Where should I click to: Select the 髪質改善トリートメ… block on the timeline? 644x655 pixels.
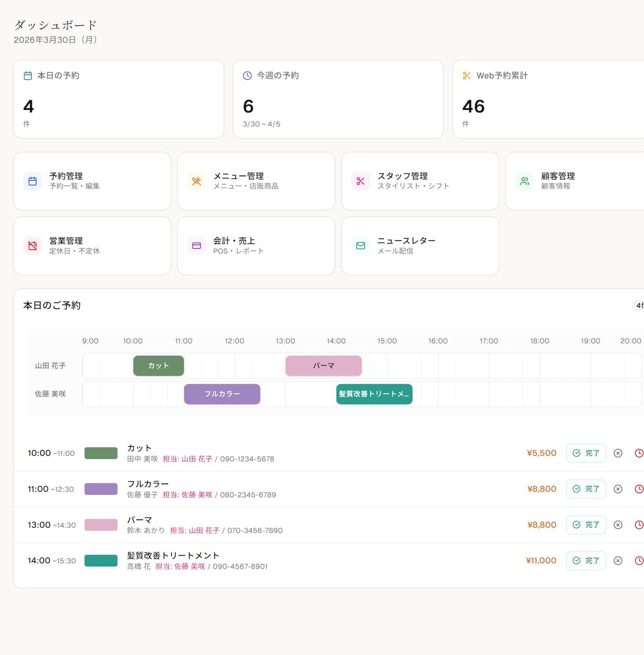[x=374, y=394]
